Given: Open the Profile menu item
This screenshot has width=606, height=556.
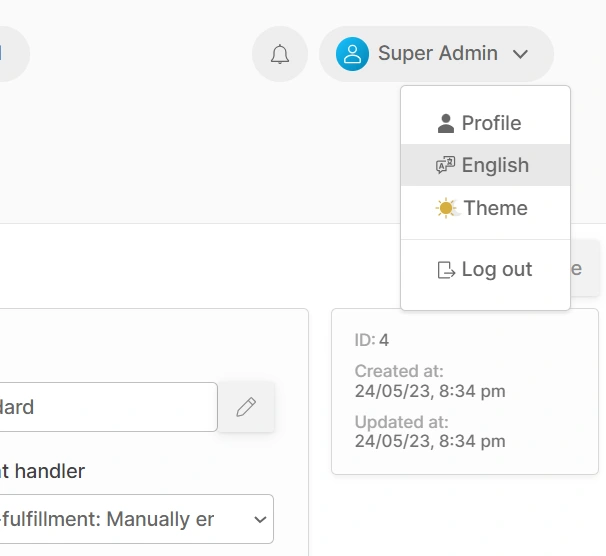Looking at the screenshot, I should click(491, 124).
